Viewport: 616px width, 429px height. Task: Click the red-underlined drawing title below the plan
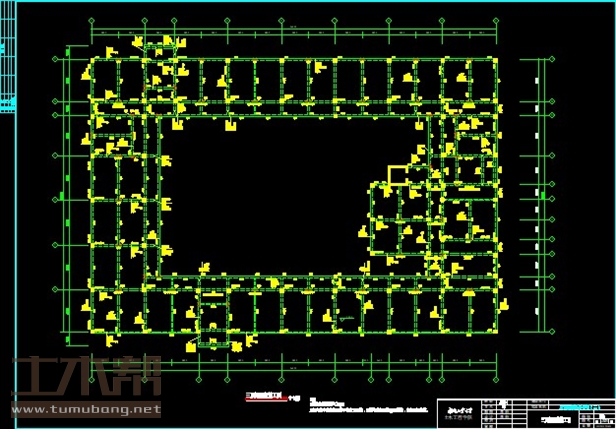[264, 399]
